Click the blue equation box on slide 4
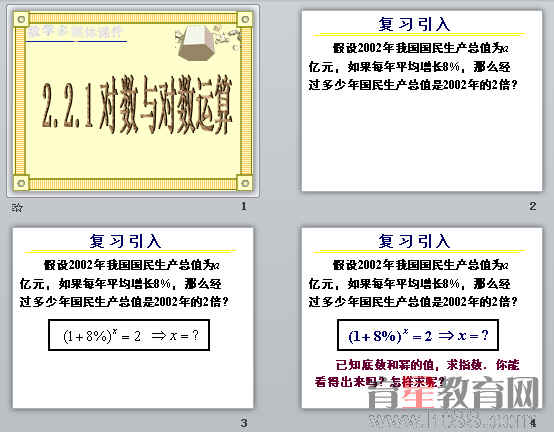554x432 pixels. pyautogui.click(x=418, y=335)
